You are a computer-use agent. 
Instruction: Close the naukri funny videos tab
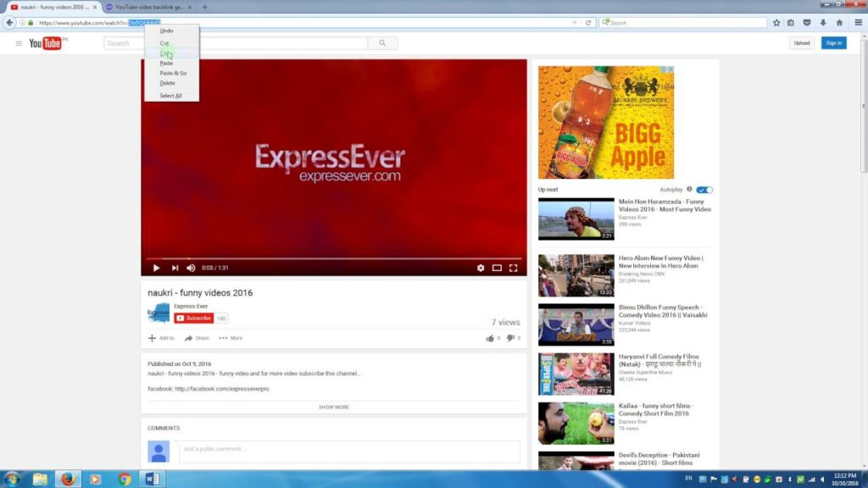pos(95,7)
